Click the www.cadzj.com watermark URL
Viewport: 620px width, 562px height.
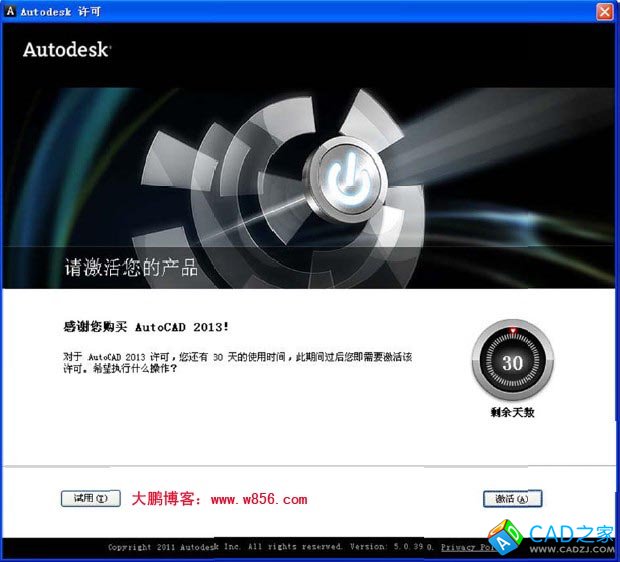(571, 548)
